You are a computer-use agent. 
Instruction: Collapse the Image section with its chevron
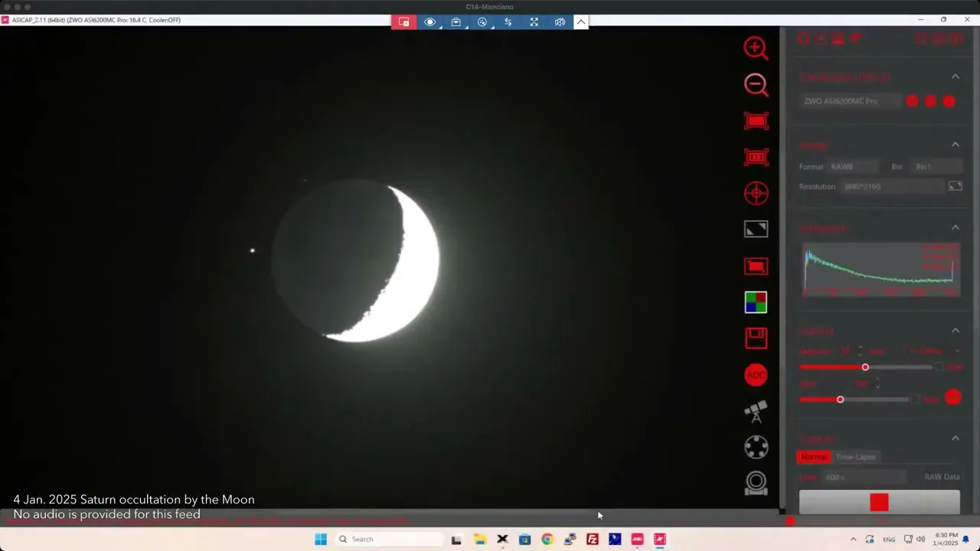coord(955,145)
